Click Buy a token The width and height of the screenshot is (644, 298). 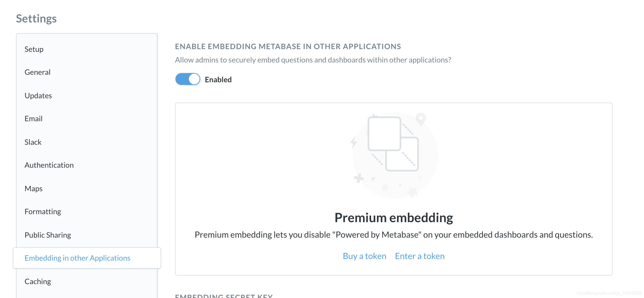tap(364, 256)
